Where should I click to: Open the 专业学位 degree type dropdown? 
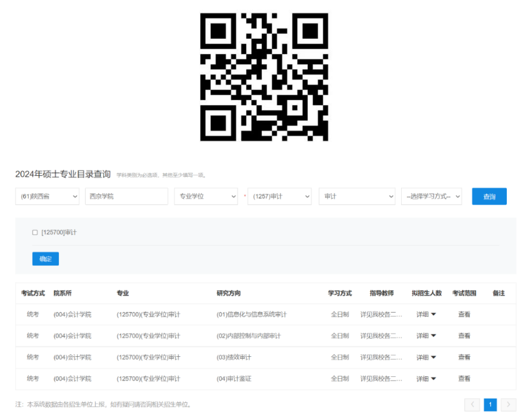(x=206, y=197)
